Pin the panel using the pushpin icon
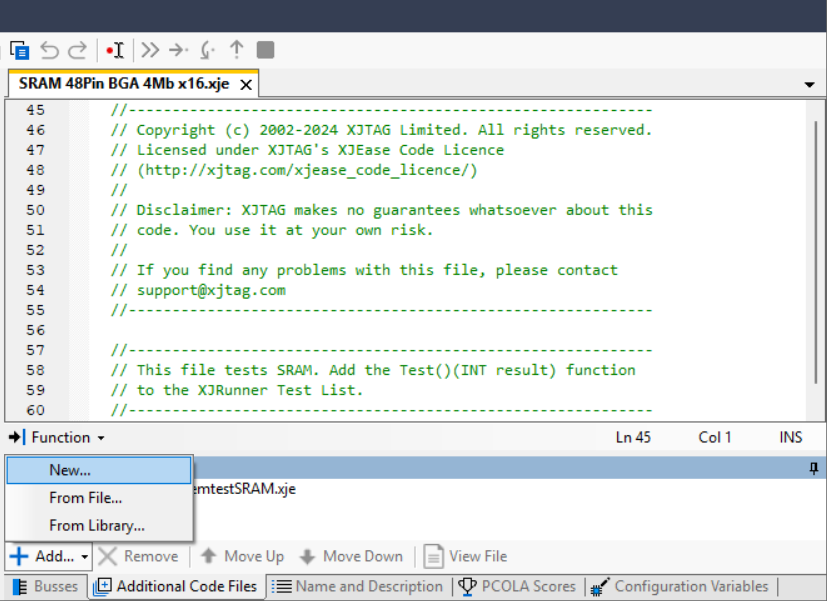The image size is (827, 601). (813, 467)
